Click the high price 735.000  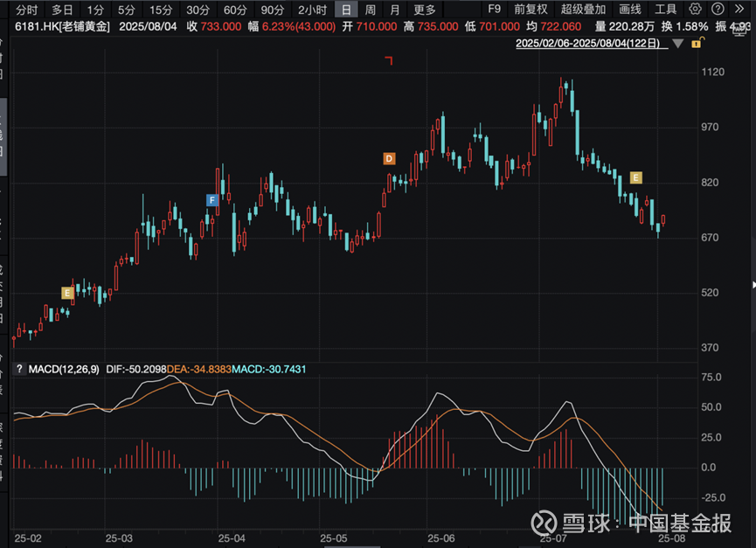[x=438, y=26]
